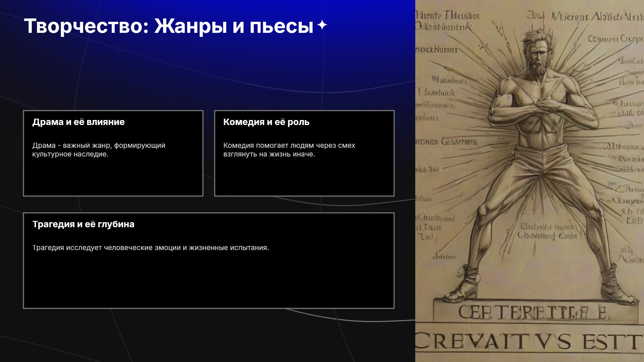Click the heading "Драма и её влияние"
This screenshot has width=644, height=362.
[78, 122]
